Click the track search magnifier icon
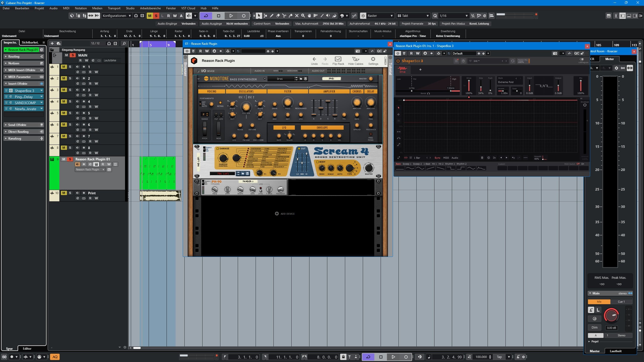This screenshot has width=644, height=362. (124, 43)
